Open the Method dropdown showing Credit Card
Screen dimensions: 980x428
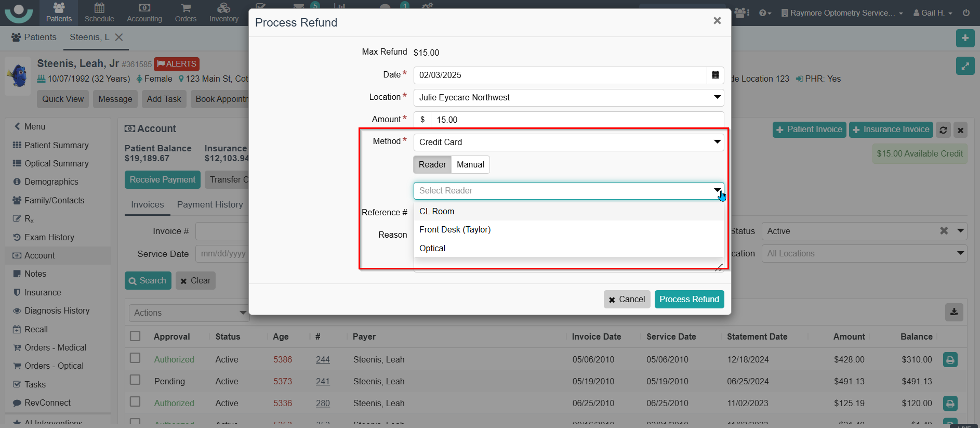click(x=568, y=142)
